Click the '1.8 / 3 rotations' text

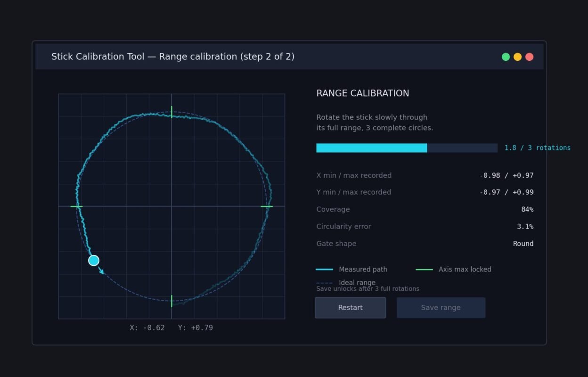coord(538,148)
